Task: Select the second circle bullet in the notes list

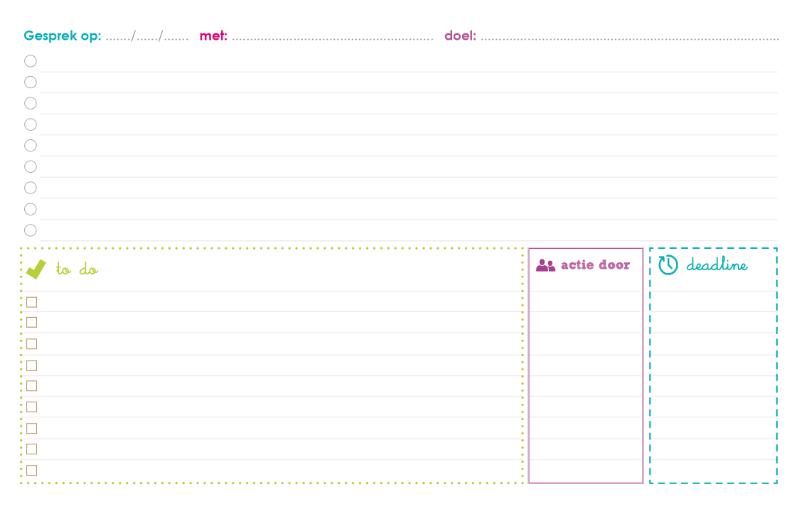Action: [31, 82]
